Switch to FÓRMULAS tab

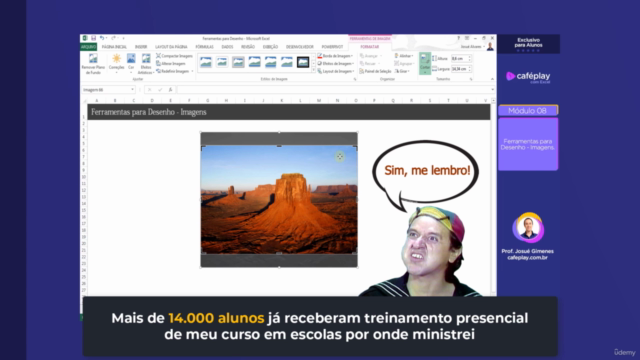click(204, 47)
